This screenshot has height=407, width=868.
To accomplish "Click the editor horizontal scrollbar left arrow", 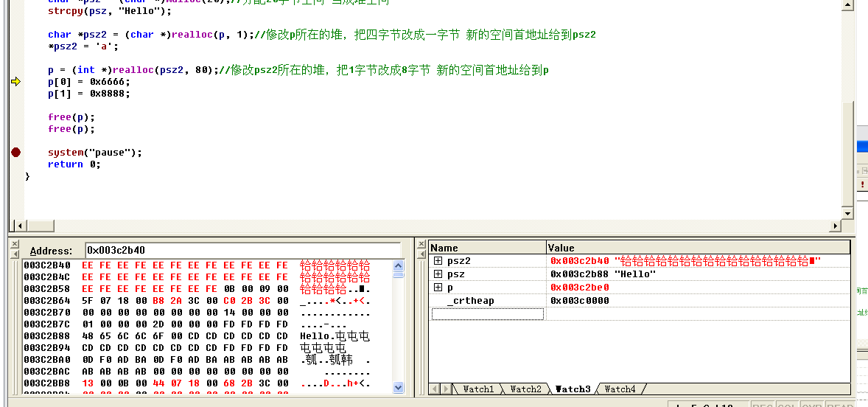I will pos(21,226).
